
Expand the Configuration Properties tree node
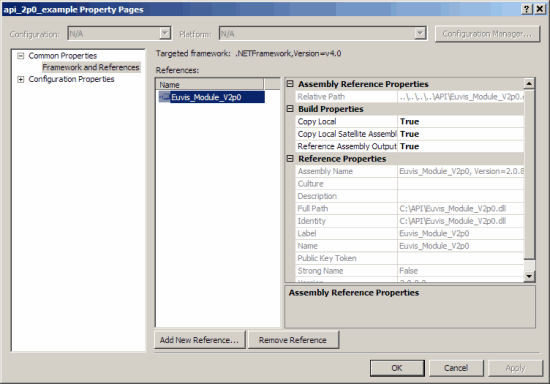[21, 79]
